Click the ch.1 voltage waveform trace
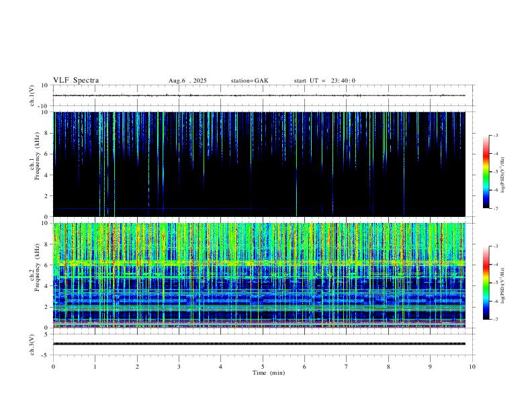This screenshot has height=411, width=532. pos(259,95)
